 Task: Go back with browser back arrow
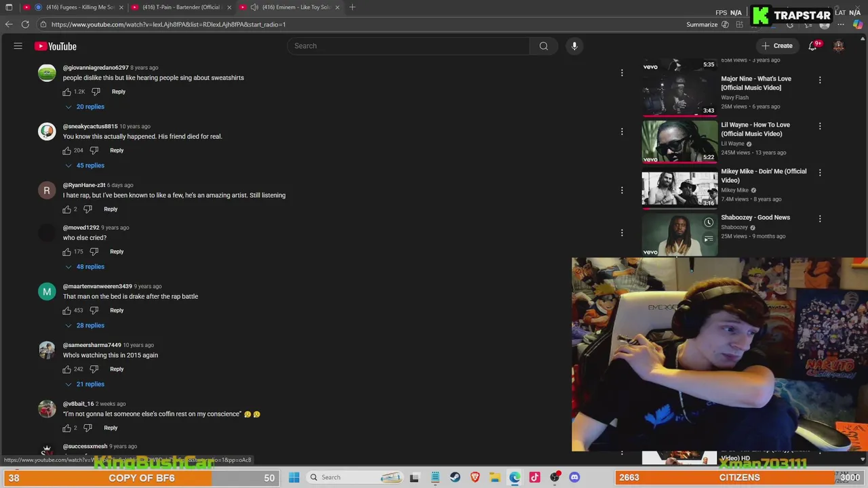coord(9,24)
